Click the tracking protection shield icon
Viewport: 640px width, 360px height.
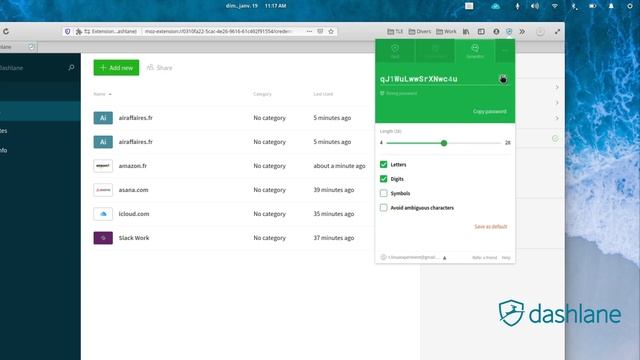tap(68, 31)
